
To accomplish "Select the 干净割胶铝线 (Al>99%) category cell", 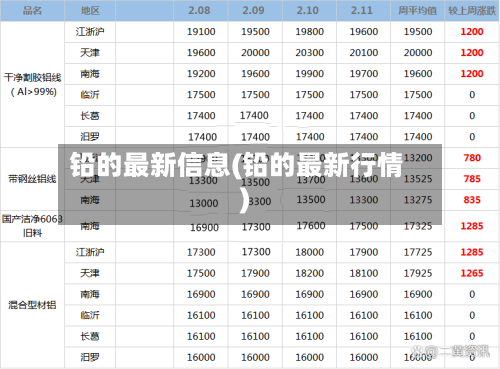I will pyautogui.click(x=32, y=85).
